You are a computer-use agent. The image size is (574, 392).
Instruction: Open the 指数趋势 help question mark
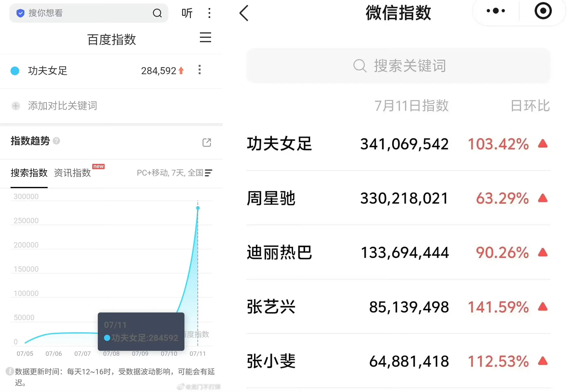56,141
